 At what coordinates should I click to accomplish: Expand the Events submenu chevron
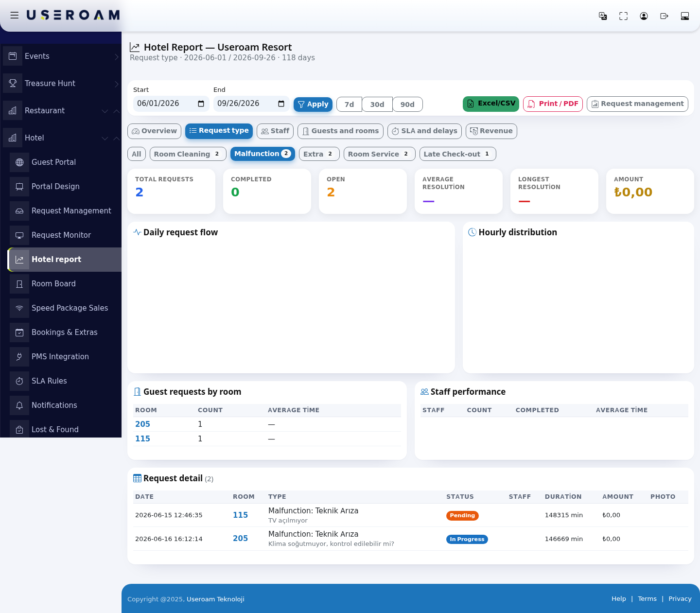tap(116, 56)
